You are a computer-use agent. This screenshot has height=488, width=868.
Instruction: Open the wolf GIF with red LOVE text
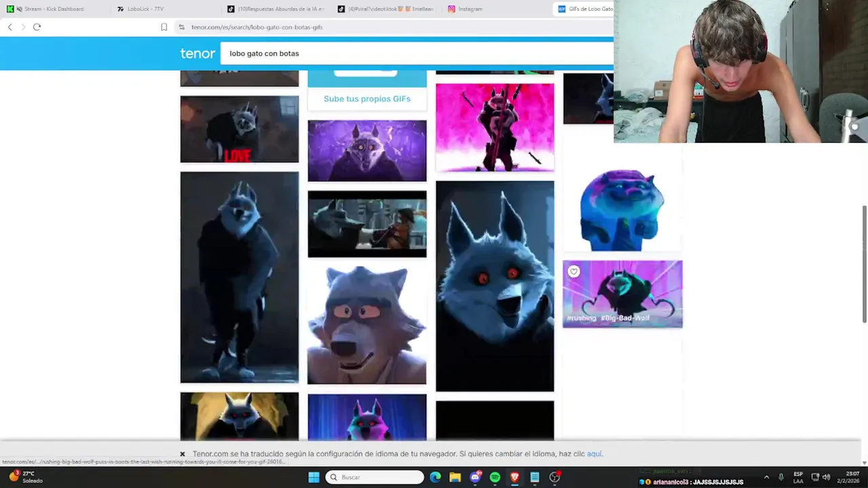click(239, 129)
